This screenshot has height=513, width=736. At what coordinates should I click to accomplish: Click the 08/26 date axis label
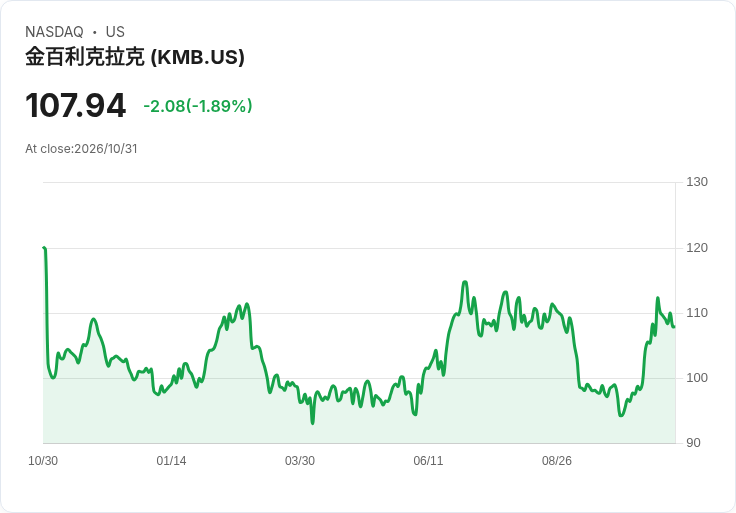tap(557, 460)
